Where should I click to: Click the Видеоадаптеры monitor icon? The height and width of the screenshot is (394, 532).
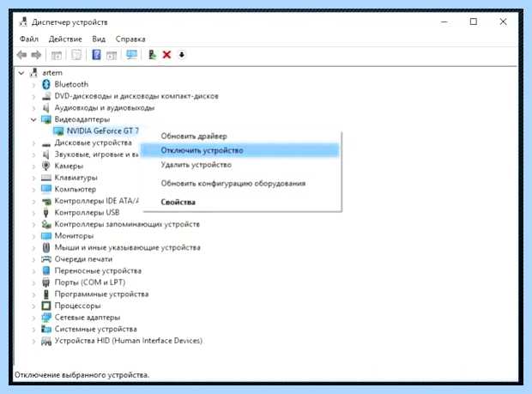(x=46, y=119)
